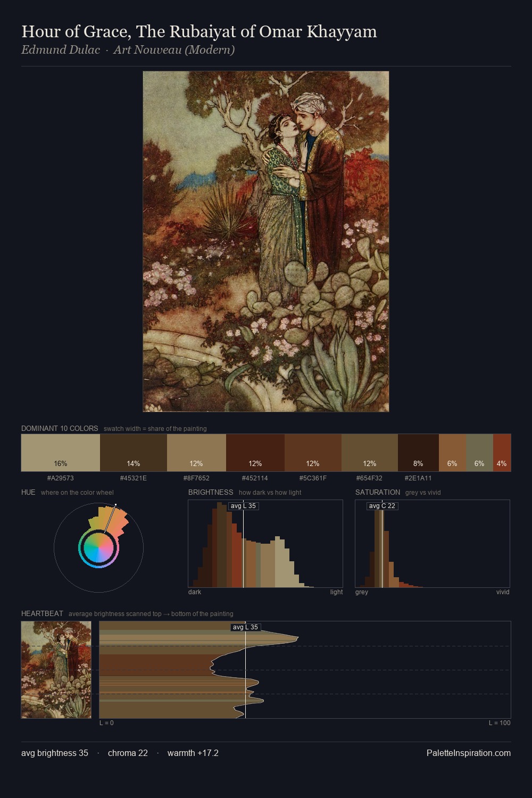The image size is (532, 798).
Task: Click the BRIGHTNESS section heading
Action: pos(211,492)
